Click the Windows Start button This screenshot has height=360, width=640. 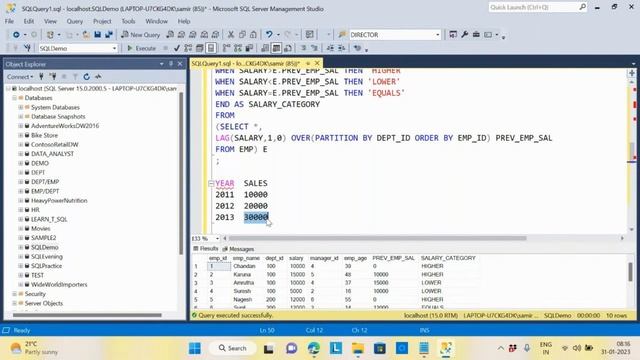pyautogui.click(x=195, y=348)
